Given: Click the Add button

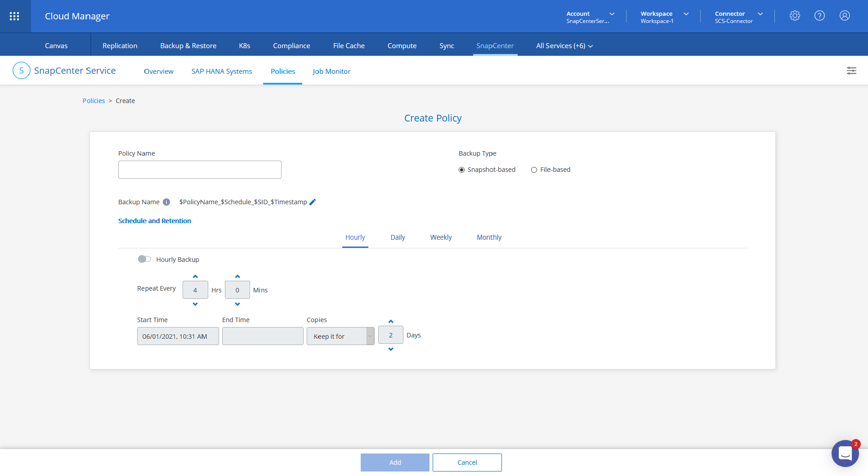Looking at the screenshot, I should [395, 463].
